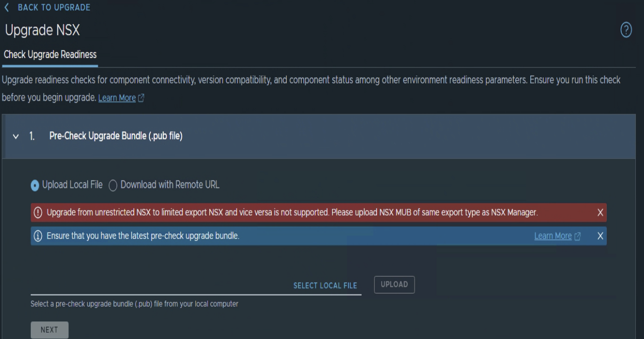Dismiss the red unrestricted NSX error banner

600,212
